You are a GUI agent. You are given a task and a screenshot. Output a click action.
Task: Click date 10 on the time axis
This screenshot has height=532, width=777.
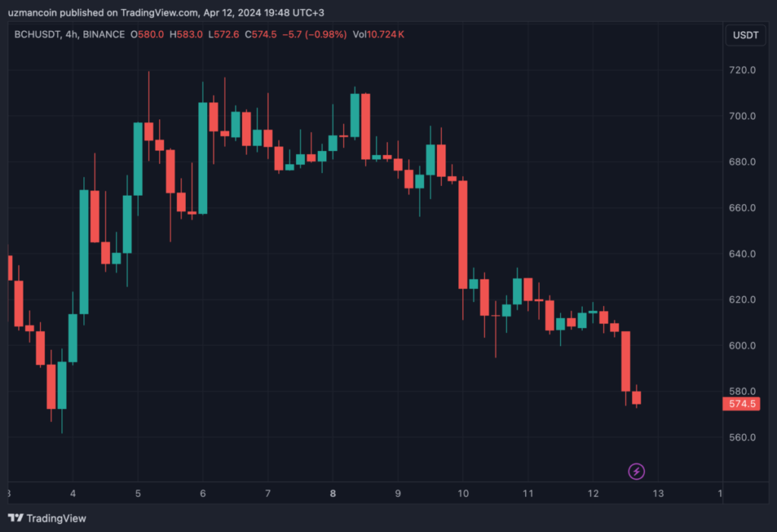pyautogui.click(x=463, y=493)
